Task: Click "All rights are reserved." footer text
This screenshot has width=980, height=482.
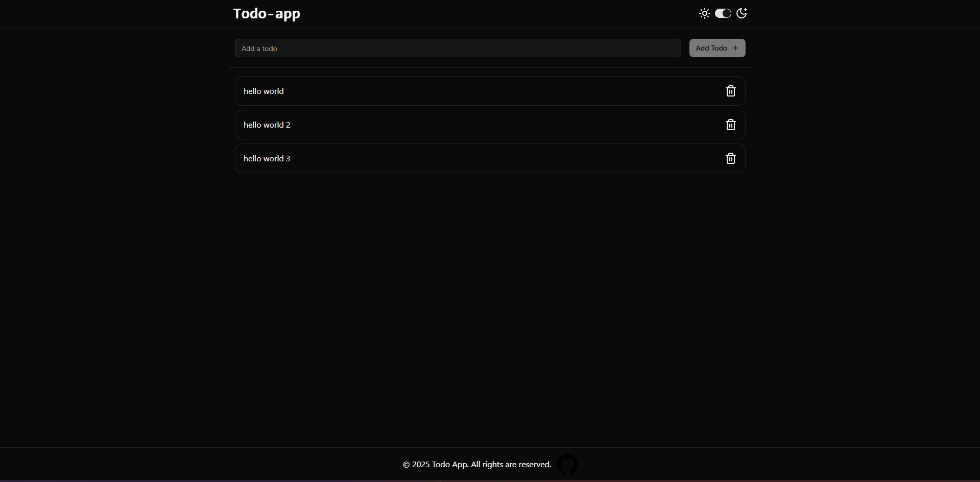Action: (511, 464)
